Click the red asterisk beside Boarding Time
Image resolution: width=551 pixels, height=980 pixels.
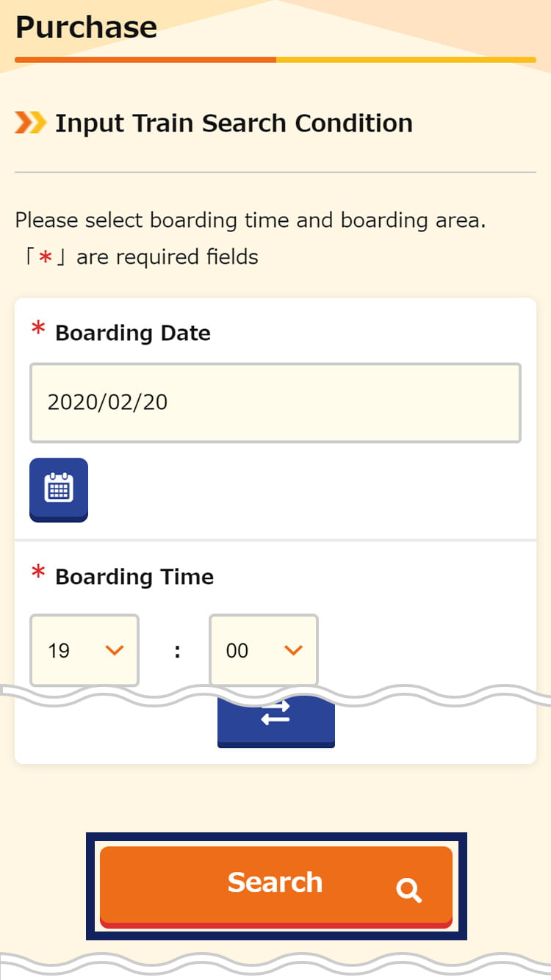38,574
